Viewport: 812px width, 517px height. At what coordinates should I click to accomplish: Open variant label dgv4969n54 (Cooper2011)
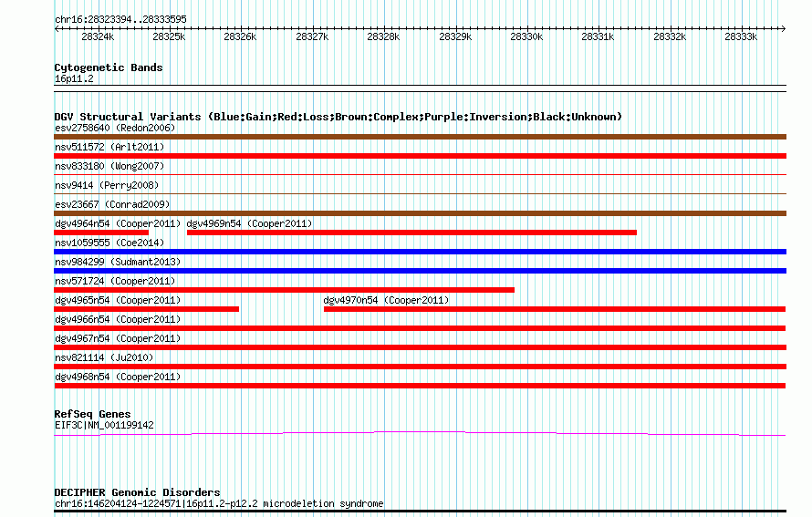pyautogui.click(x=250, y=223)
